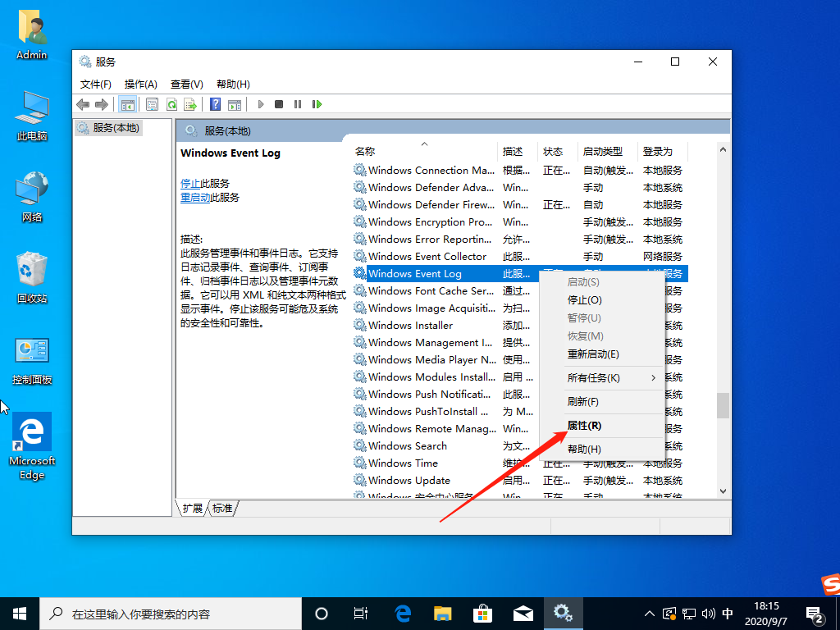
Task: Pause the service with the pause toolbar icon
Action: (x=297, y=104)
